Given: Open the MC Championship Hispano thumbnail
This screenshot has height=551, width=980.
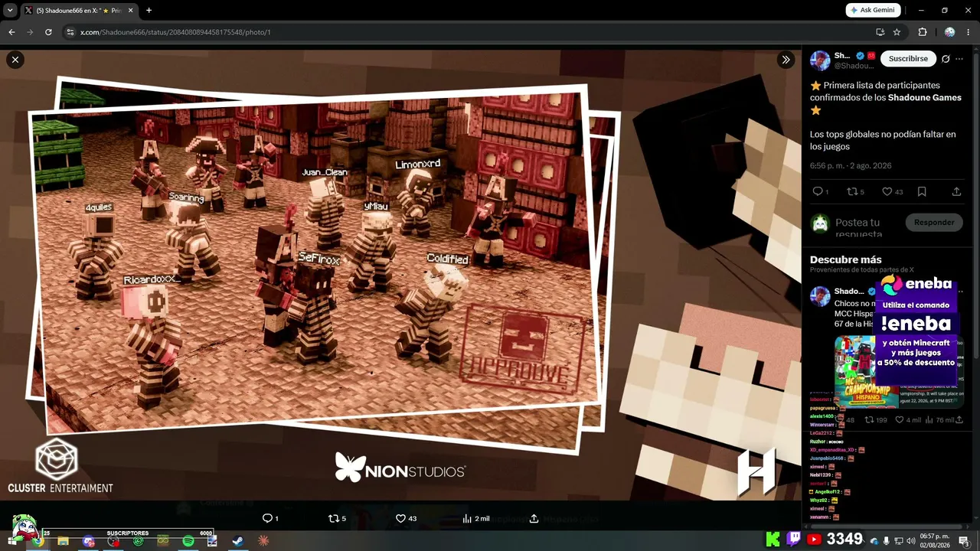Looking at the screenshot, I should [x=867, y=373].
